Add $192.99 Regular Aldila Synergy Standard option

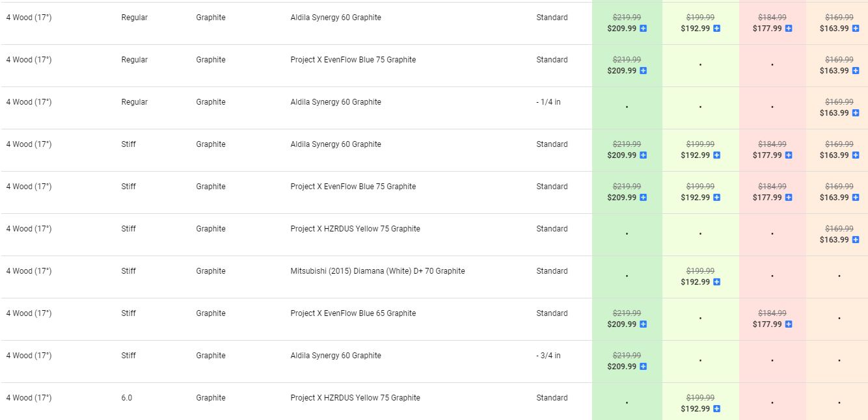[717, 29]
